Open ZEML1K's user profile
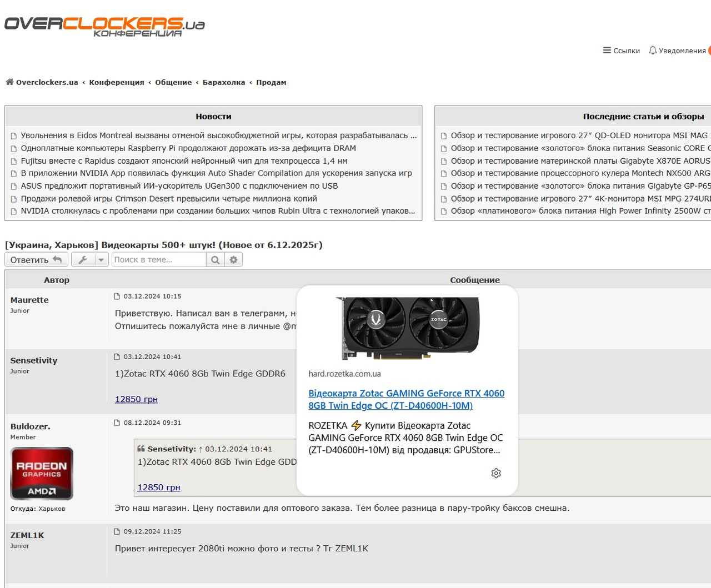 pos(27,535)
